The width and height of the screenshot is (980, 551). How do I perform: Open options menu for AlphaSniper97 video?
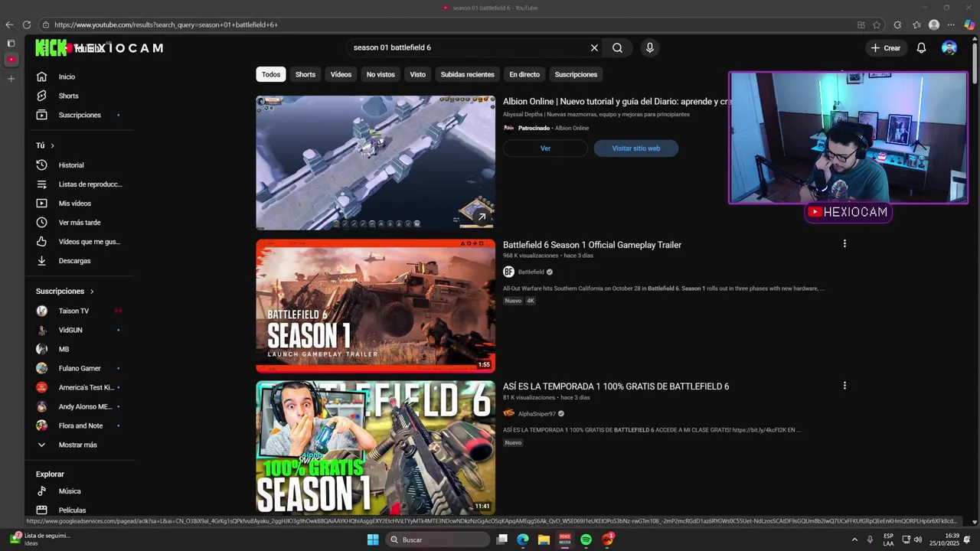tap(844, 386)
